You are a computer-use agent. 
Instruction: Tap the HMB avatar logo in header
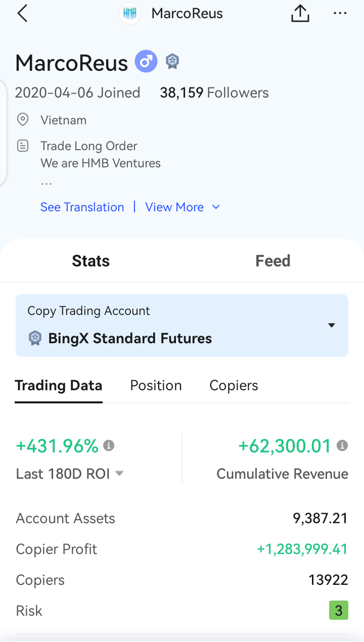point(130,14)
